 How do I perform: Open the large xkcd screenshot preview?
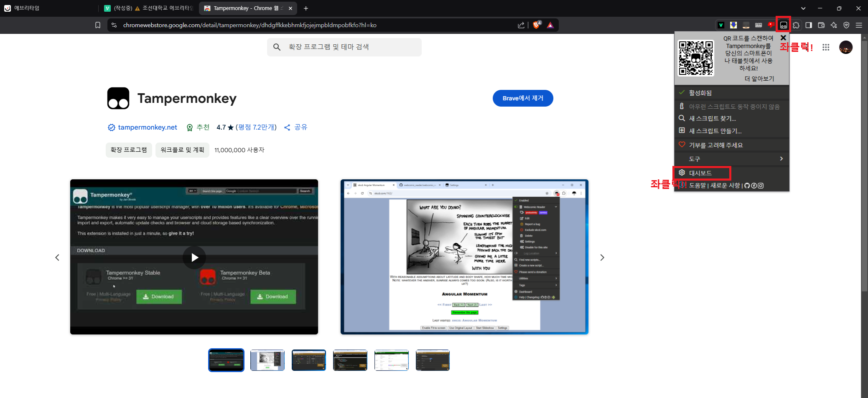[464, 257]
